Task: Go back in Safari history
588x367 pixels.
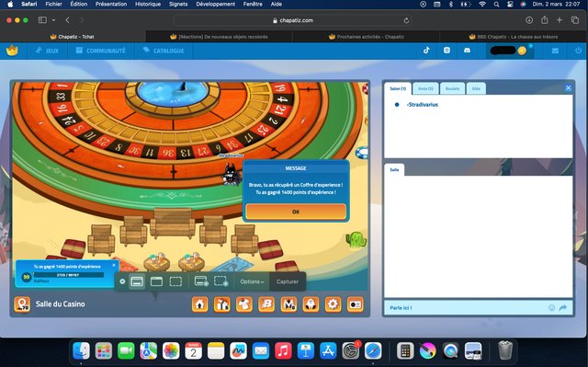Action: click(x=67, y=20)
